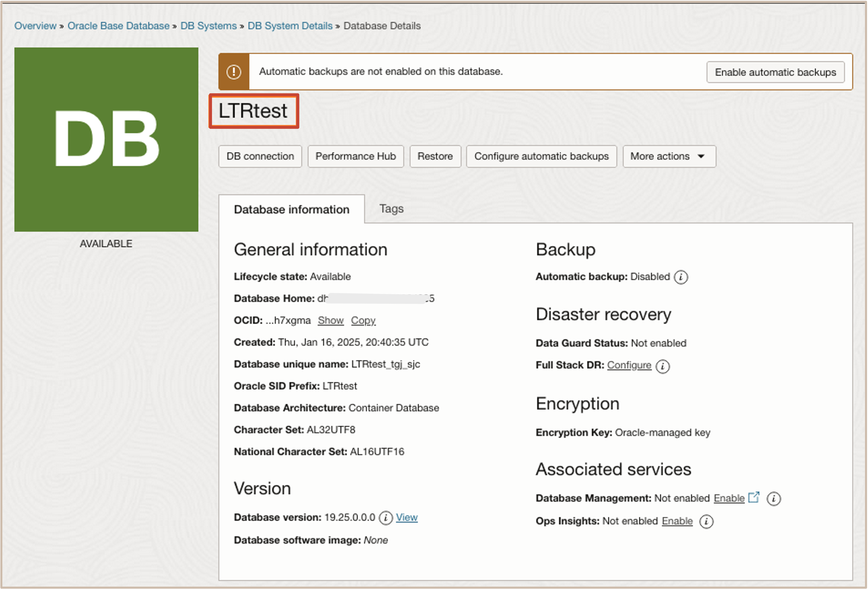This screenshot has width=868, height=589.
Task: Click info icon beside Full Stack DR
Action: click(663, 366)
